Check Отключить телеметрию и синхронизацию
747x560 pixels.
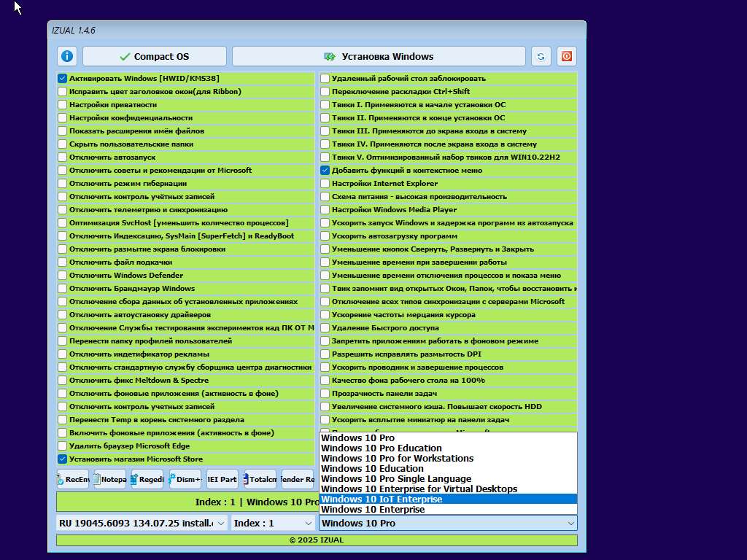pyautogui.click(x=63, y=209)
